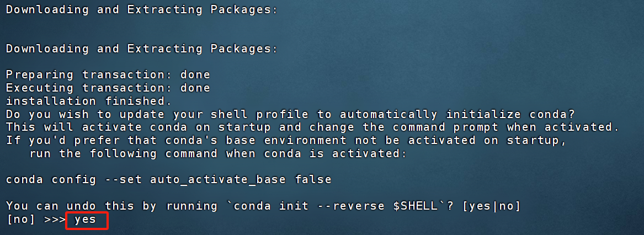Click the '[yes|no]' options text
This screenshot has width=644, height=235.
point(492,206)
